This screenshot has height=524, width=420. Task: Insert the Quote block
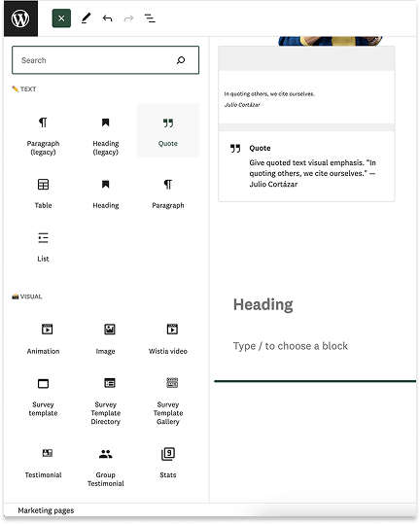pyautogui.click(x=168, y=130)
